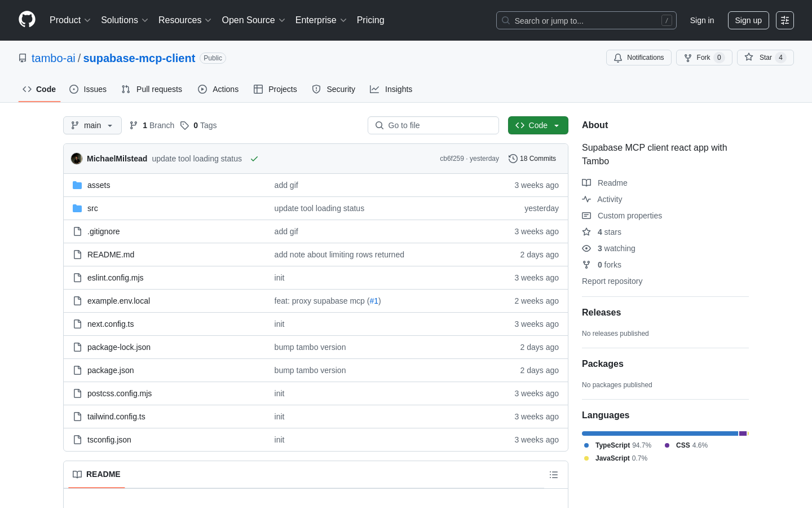Switch to the Actions tab
Viewport: 812px width, 508px height.
[x=218, y=89]
